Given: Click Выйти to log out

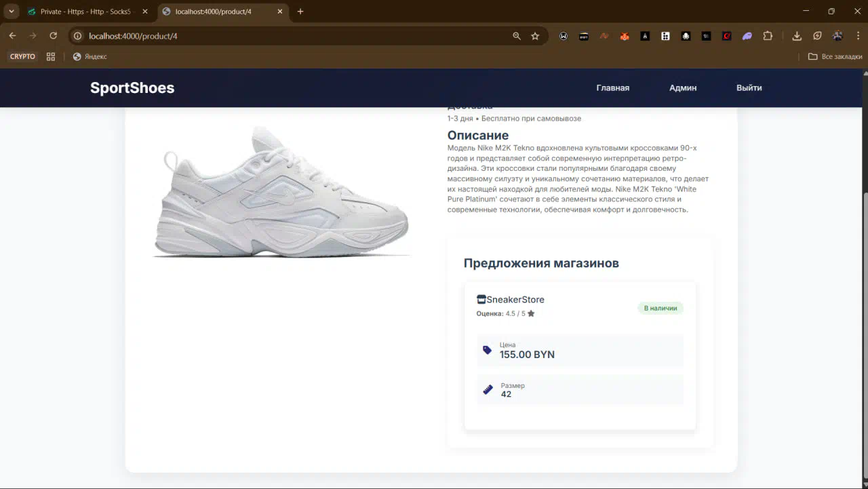Looking at the screenshot, I should (x=749, y=87).
